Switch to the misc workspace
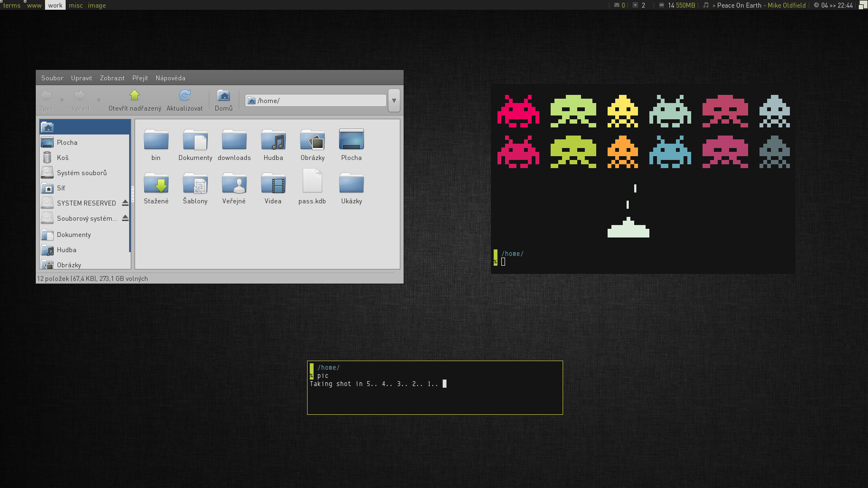 (76, 5)
